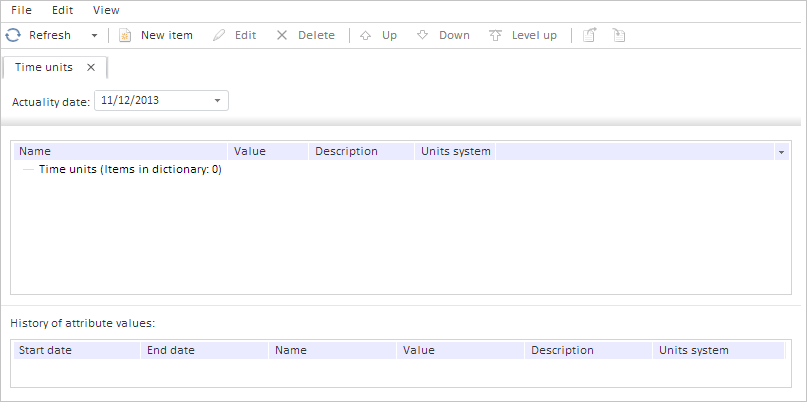Open the File menu
The image size is (807, 402).
coord(21,9)
